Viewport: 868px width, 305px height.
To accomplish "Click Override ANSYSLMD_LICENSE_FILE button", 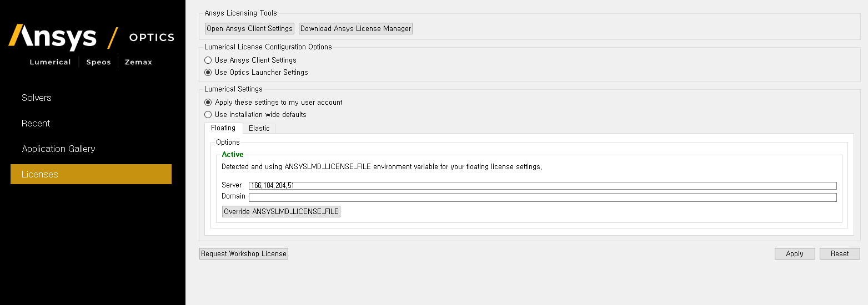I will click(281, 211).
